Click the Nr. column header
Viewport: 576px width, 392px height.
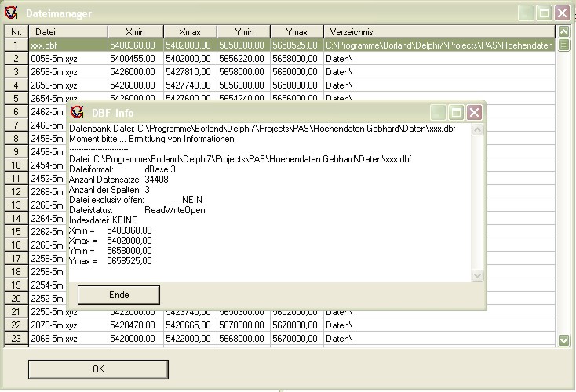pyautogui.click(x=16, y=32)
